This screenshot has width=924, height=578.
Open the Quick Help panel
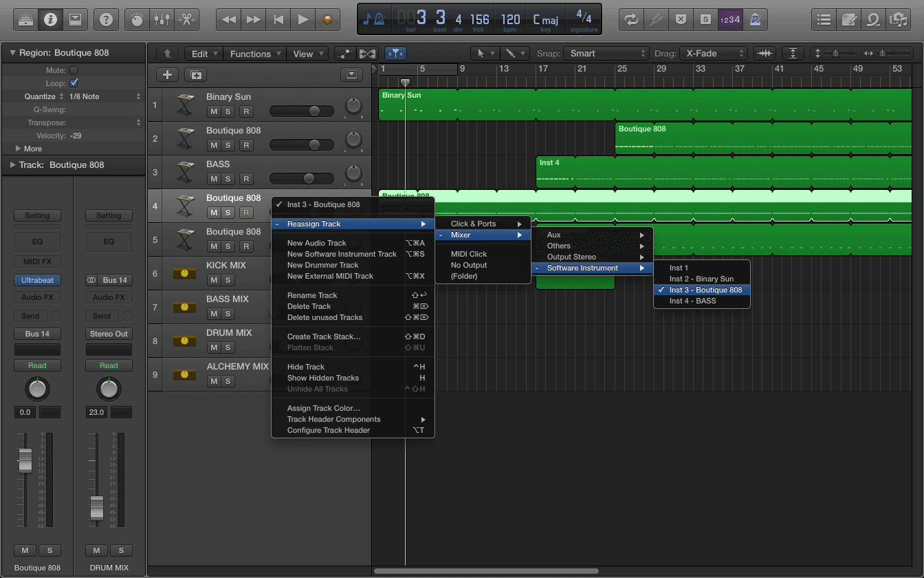106,19
